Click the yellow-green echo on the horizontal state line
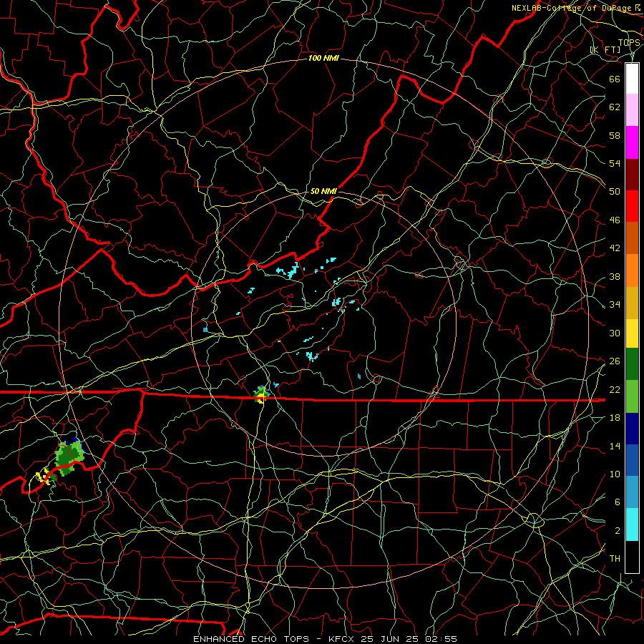The image size is (644, 644). 262,395
